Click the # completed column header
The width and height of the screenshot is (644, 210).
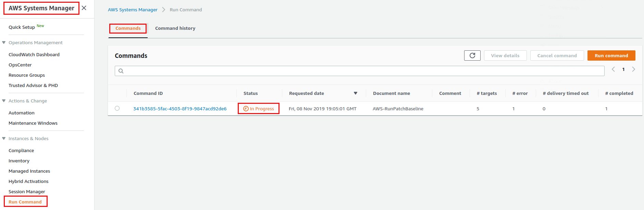(x=619, y=93)
